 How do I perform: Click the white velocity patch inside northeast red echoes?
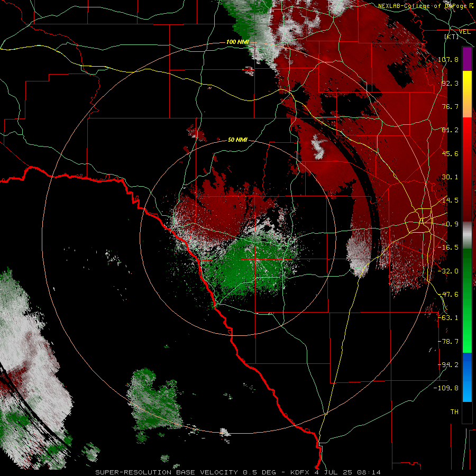(x=319, y=147)
